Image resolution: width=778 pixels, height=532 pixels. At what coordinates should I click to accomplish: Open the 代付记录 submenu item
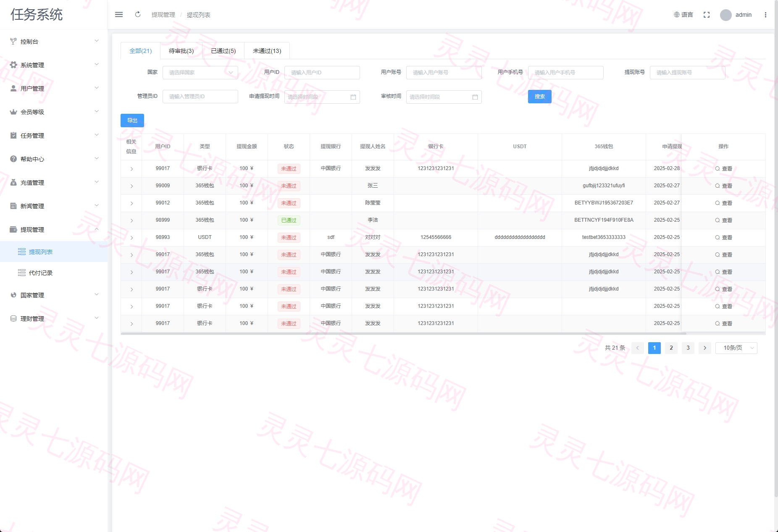(54, 273)
